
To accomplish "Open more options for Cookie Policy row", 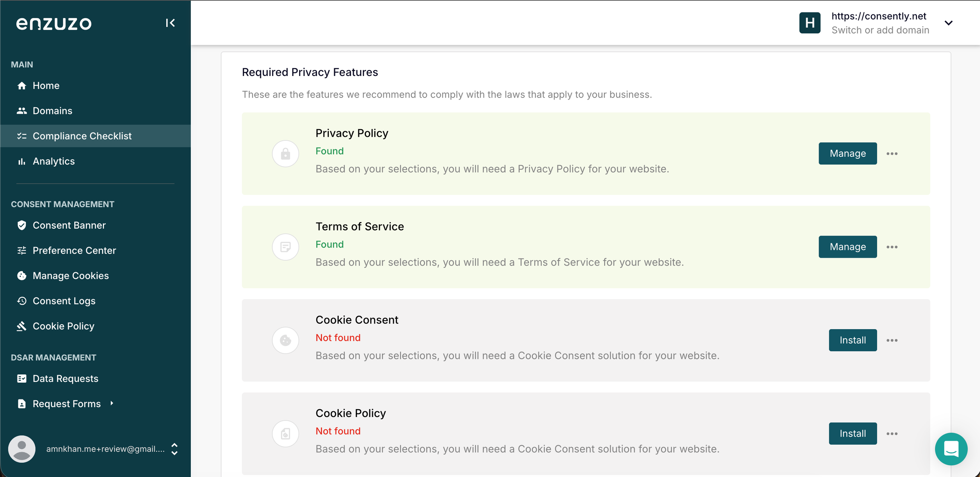I will [892, 434].
